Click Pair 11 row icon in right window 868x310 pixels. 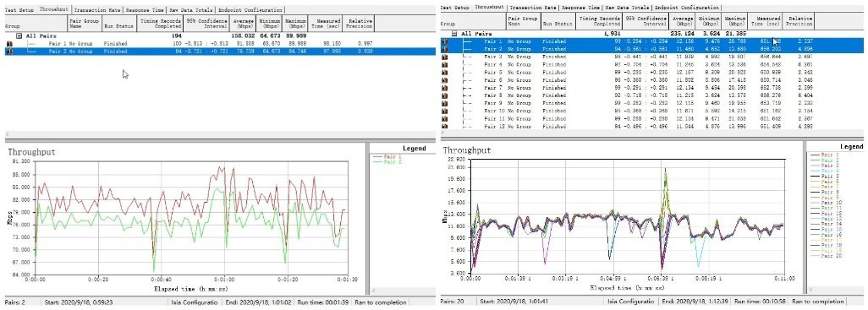click(x=444, y=119)
